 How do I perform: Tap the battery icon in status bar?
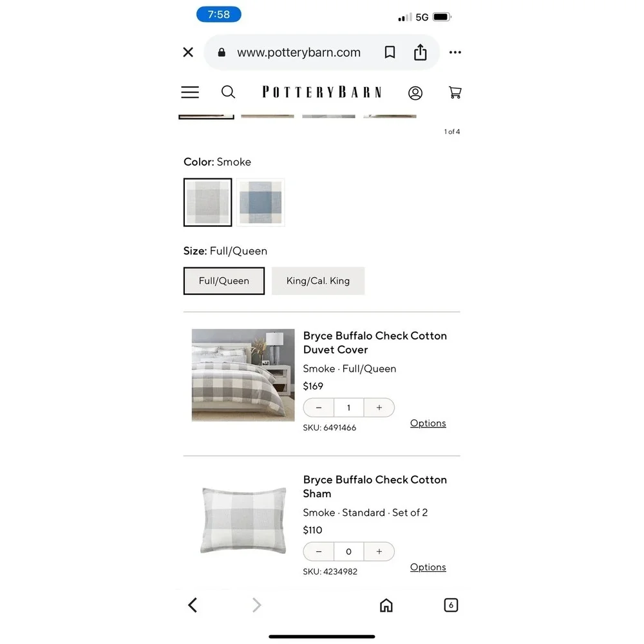coord(442,17)
